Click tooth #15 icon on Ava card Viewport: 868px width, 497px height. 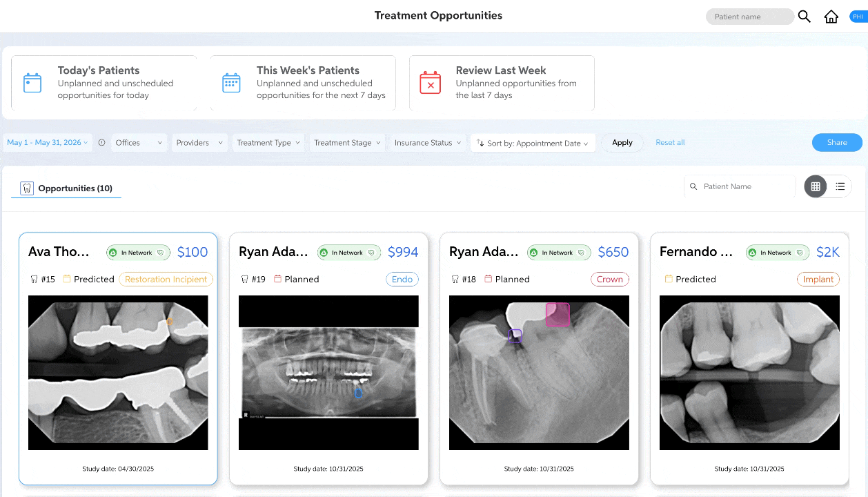click(x=33, y=280)
